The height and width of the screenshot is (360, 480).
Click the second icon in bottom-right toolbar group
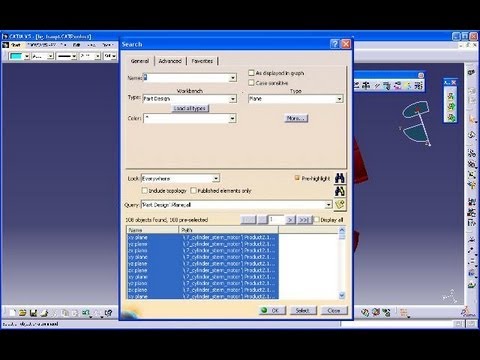376,313
